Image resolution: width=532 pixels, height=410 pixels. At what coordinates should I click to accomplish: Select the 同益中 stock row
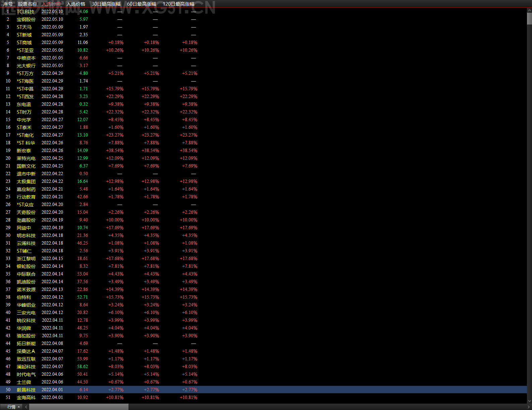[x=263, y=227]
